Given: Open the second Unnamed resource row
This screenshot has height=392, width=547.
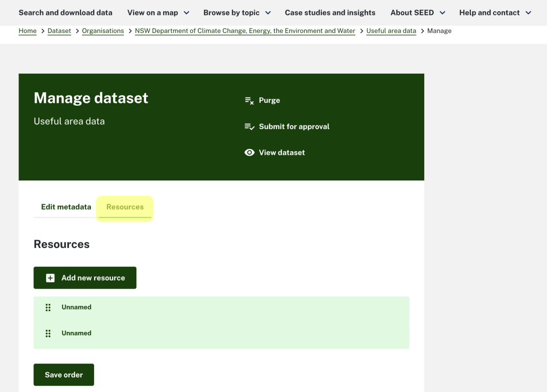Looking at the screenshot, I should [x=221, y=335].
